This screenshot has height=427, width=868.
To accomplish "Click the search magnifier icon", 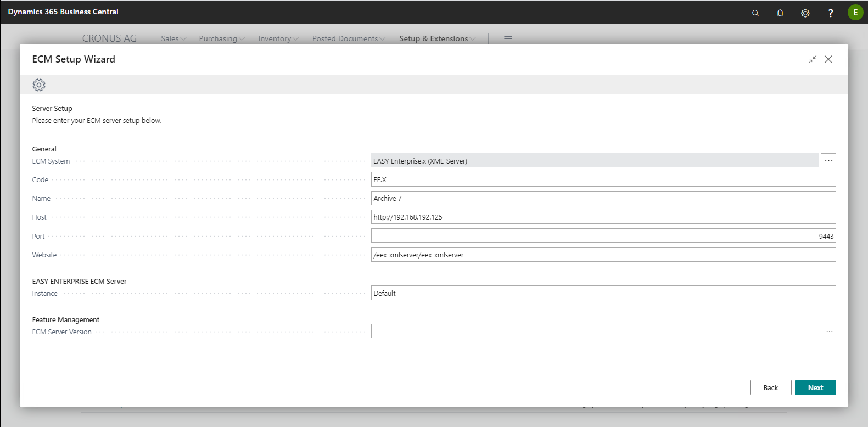I will point(755,13).
